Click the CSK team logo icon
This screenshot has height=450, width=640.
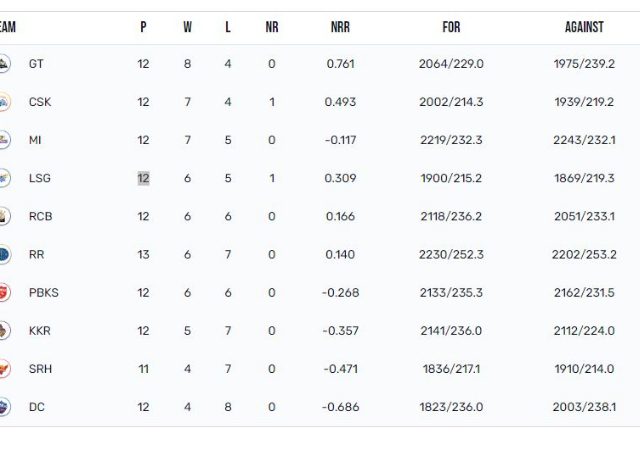[4, 102]
